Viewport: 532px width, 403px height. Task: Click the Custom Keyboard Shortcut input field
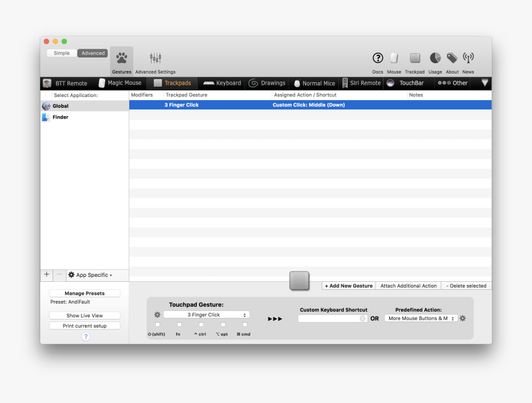(x=332, y=319)
